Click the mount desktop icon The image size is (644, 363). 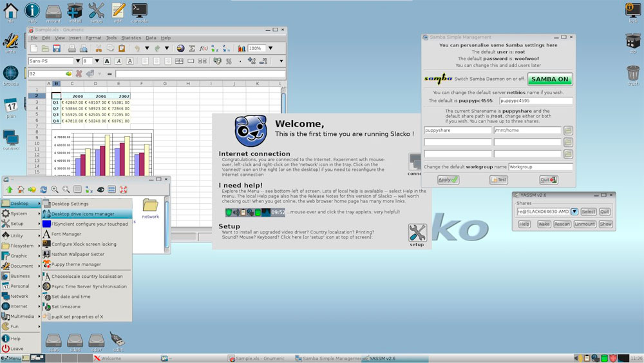[53, 13]
